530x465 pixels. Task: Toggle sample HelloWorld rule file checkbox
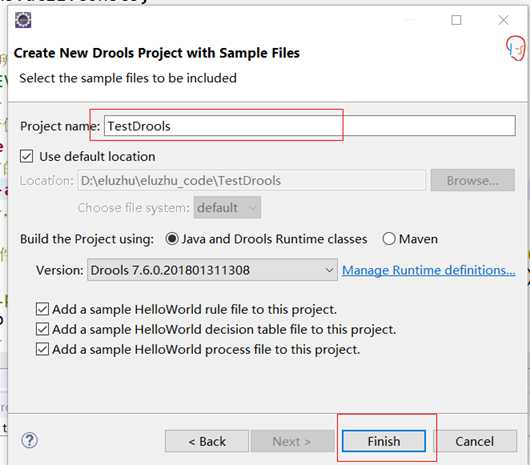pos(42,309)
